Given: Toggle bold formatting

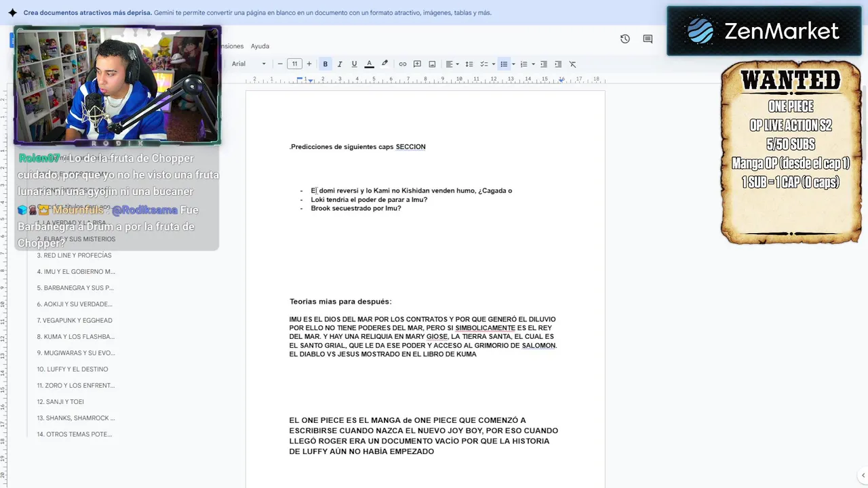Looking at the screenshot, I should (325, 64).
